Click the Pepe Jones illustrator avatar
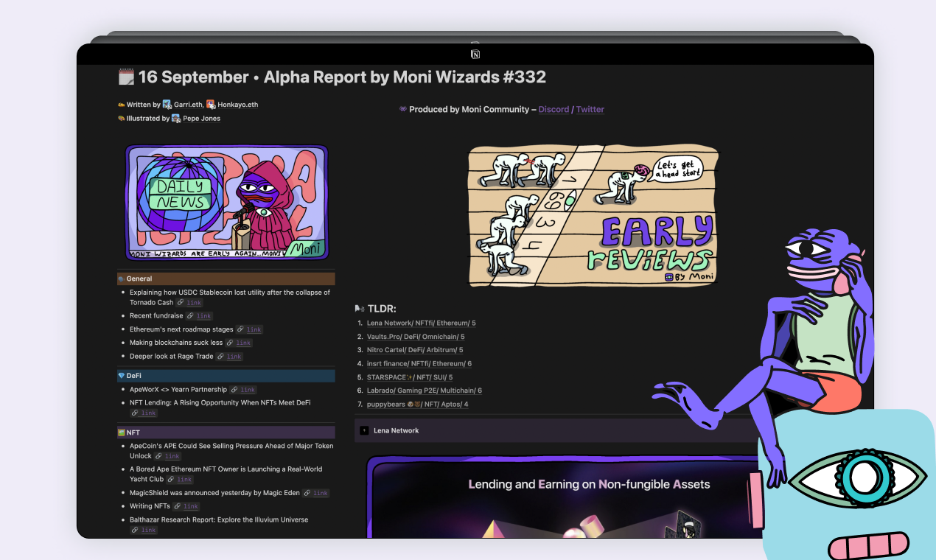The image size is (936, 560). (x=176, y=118)
